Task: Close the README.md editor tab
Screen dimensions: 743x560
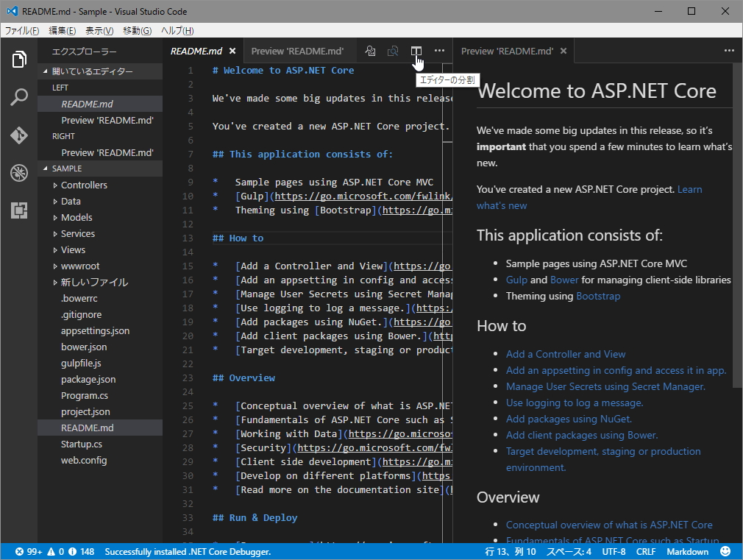Action: pos(232,52)
